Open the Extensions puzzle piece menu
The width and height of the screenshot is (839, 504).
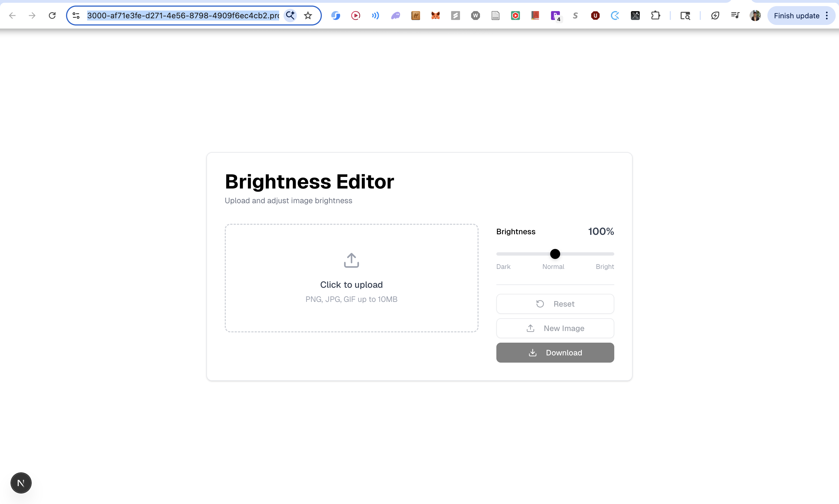[x=655, y=16]
